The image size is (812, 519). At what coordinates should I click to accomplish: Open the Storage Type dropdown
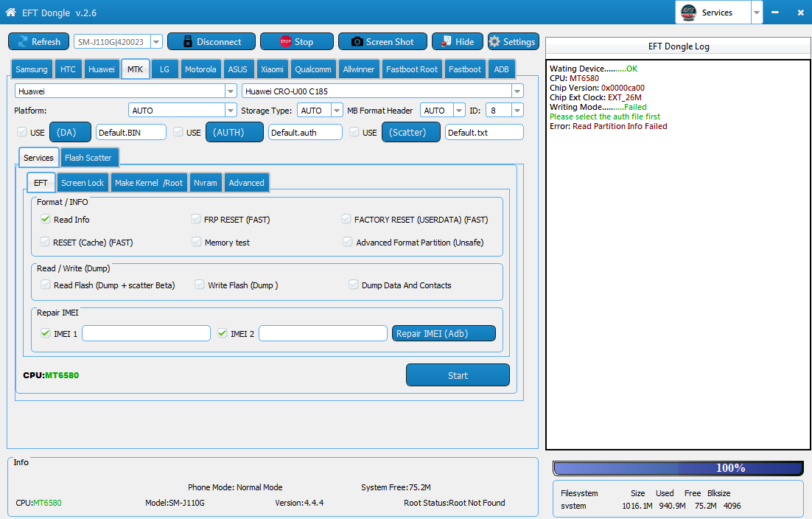[x=337, y=111]
